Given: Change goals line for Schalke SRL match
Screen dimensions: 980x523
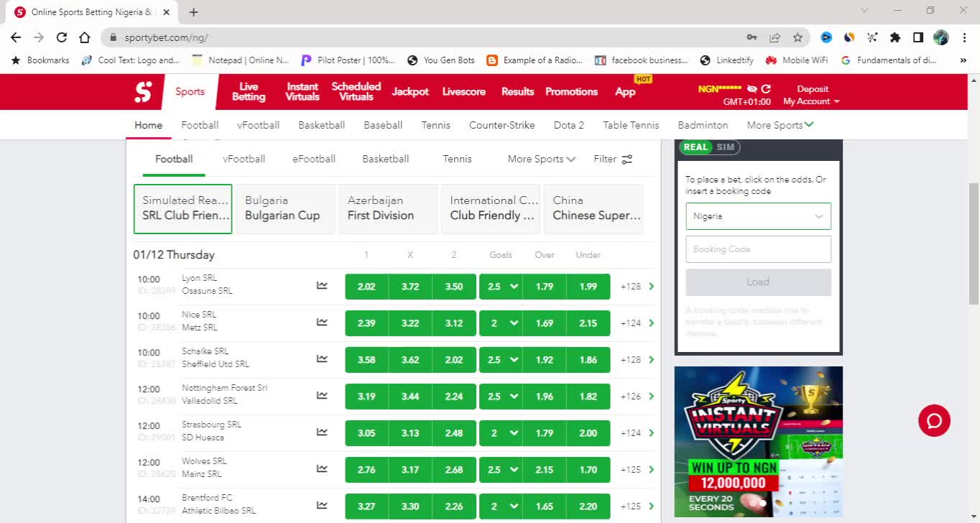Looking at the screenshot, I should (501, 359).
